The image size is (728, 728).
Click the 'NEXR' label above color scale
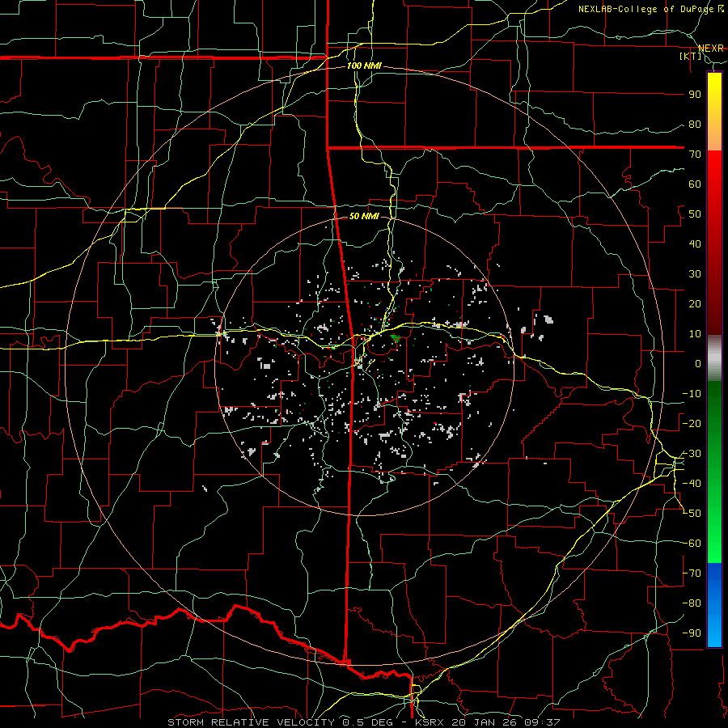(x=710, y=49)
